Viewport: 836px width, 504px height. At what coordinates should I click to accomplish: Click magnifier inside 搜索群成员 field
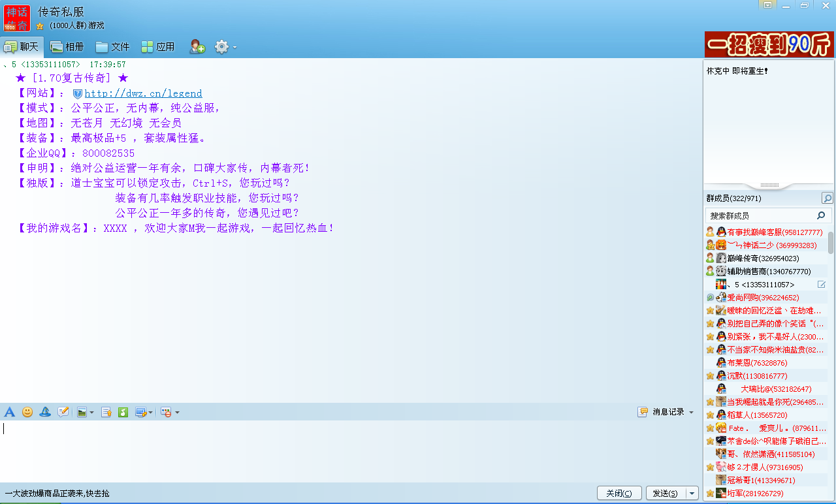pyautogui.click(x=821, y=215)
